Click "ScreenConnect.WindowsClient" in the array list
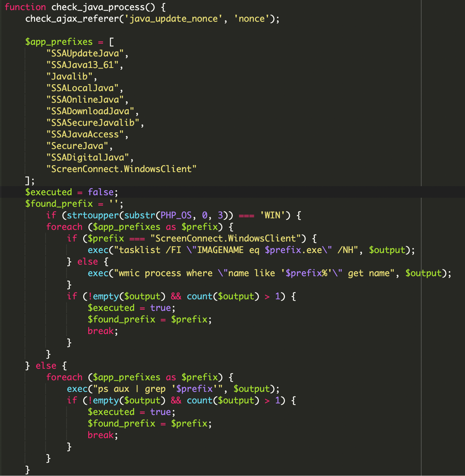465x476 pixels. (121, 169)
